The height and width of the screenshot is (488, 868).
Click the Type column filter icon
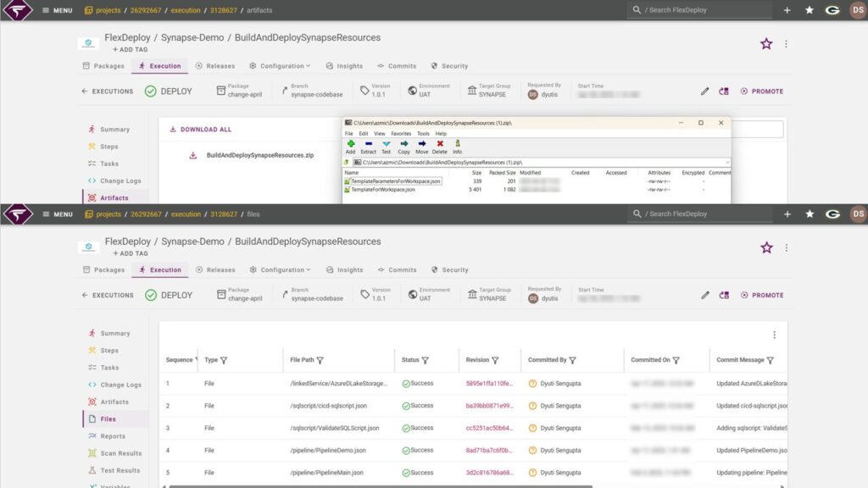tap(224, 360)
